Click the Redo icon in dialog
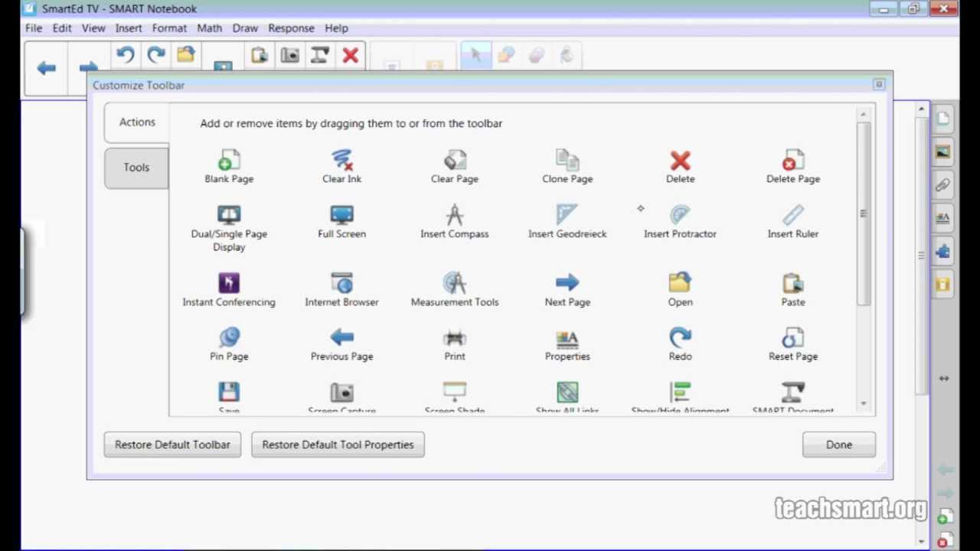The width and height of the screenshot is (980, 551). [680, 337]
